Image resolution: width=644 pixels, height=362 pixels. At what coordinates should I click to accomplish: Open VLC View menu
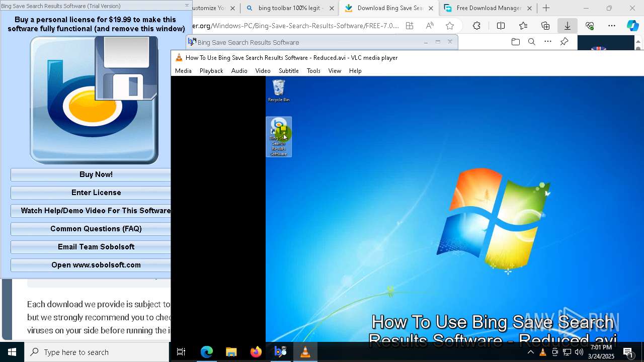click(335, 71)
